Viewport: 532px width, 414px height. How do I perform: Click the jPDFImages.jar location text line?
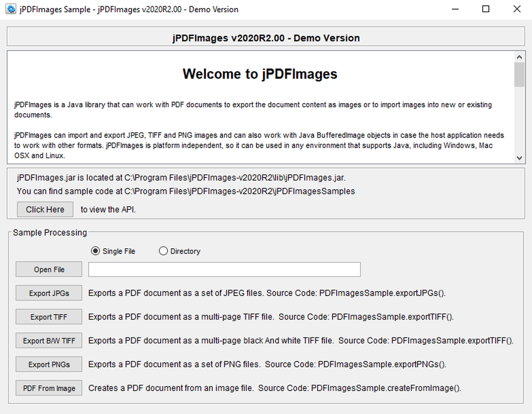click(x=181, y=178)
